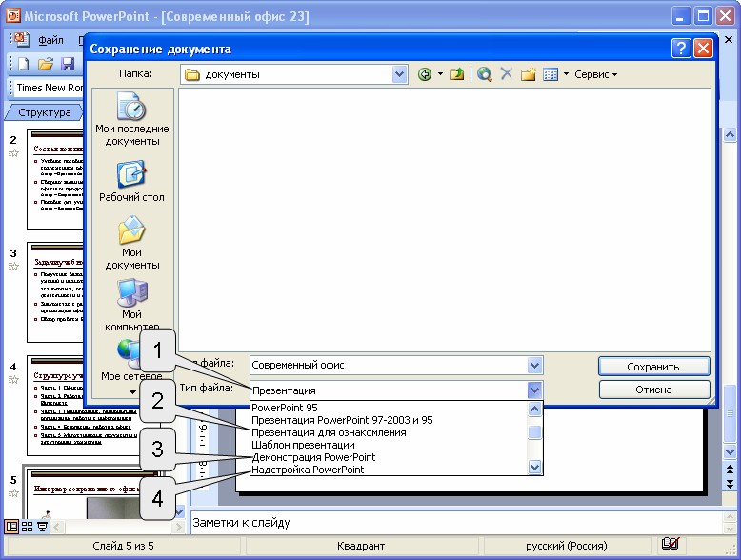Create a new folder in dialog

[528, 74]
